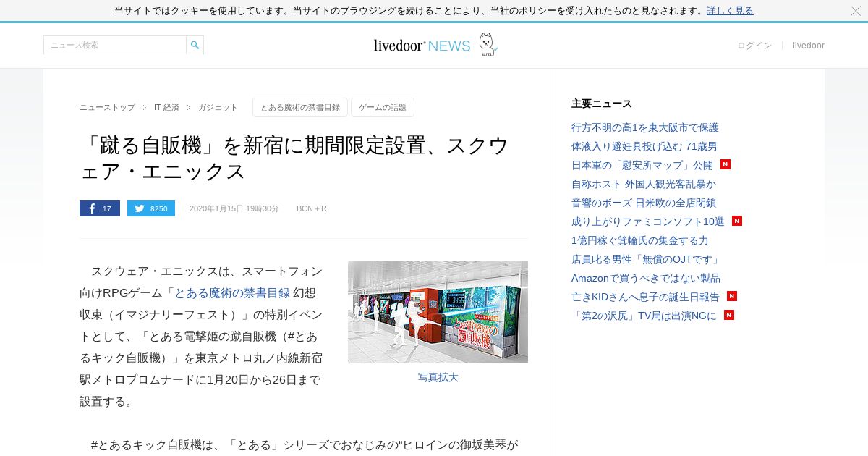The width and height of the screenshot is (868, 456).
Task: Share article via Facebook button
Action: pos(100,208)
